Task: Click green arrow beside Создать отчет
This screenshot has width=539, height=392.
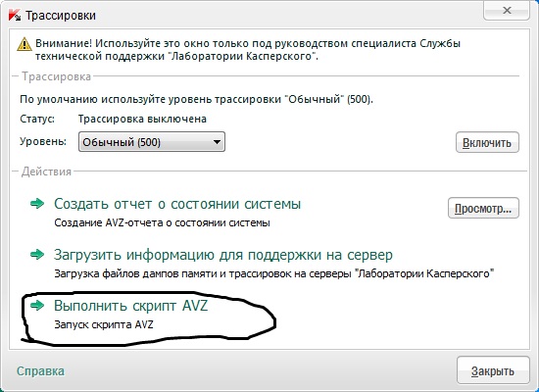Action: click(37, 204)
